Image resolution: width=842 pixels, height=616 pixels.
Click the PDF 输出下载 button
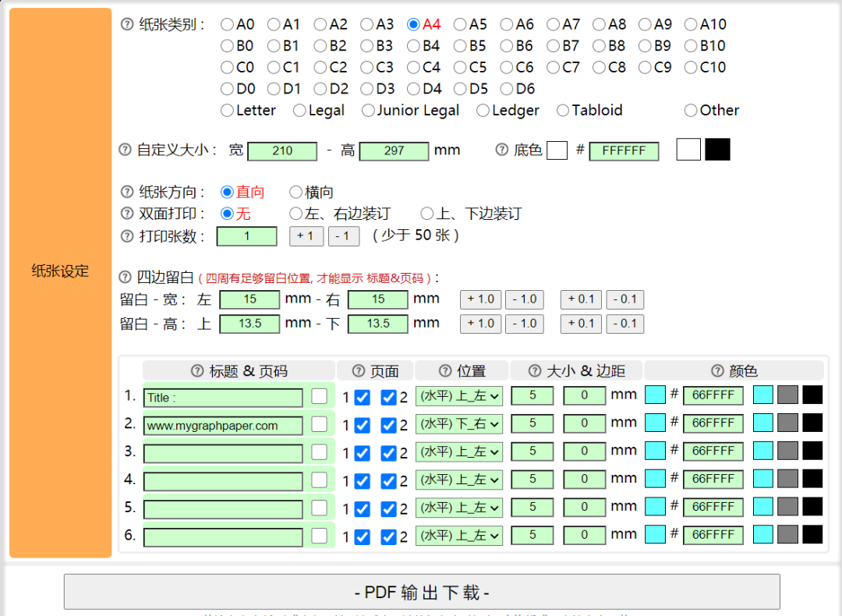[422, 593]
